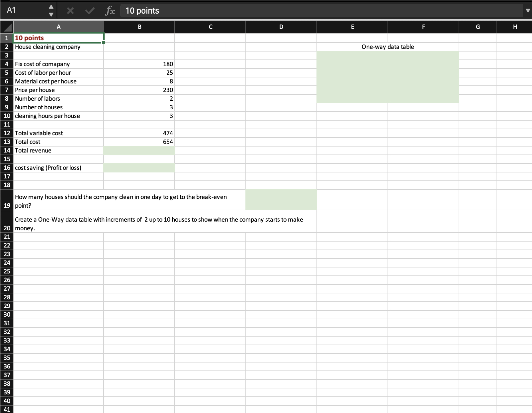
Task: Expand the formula bar with the arrow
Action: pos(528,11)
